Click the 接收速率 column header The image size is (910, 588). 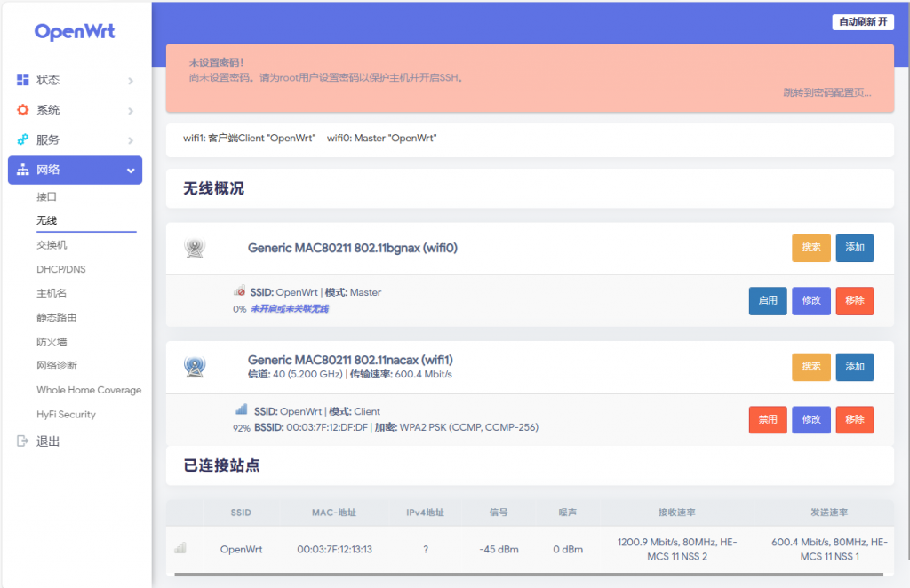point(676,513)
